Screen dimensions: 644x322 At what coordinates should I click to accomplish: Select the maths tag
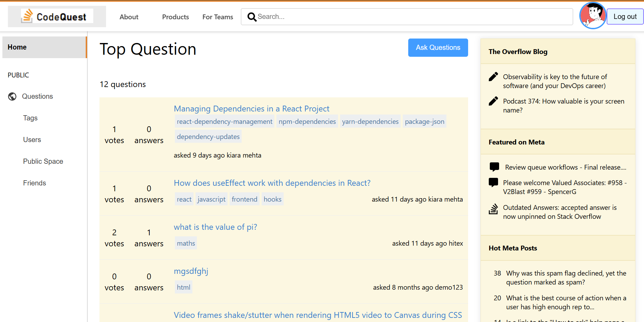[x=186, y=243]
